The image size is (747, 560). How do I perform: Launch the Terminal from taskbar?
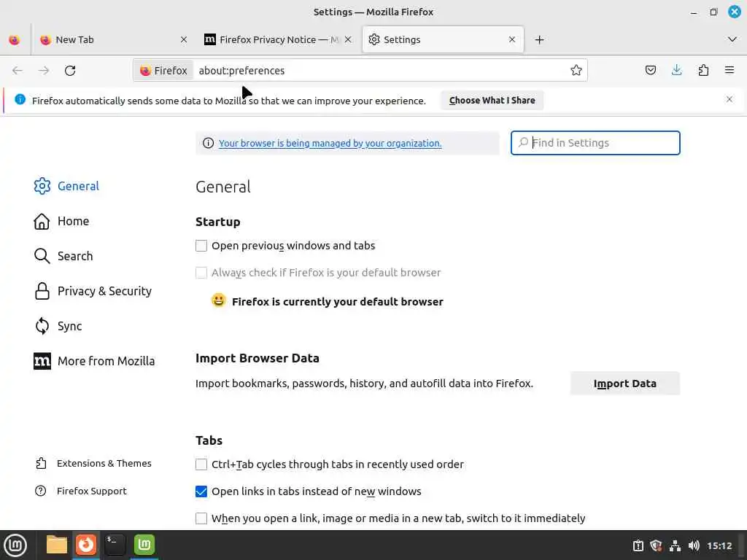click(x=115, y=545)
